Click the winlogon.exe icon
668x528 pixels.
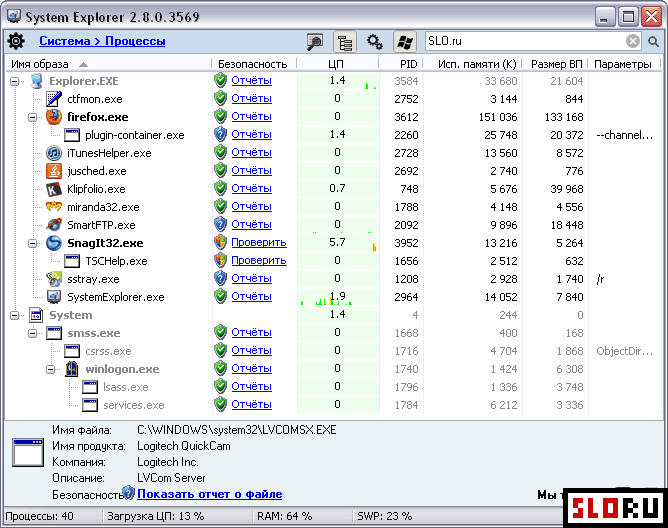point(72,369)
